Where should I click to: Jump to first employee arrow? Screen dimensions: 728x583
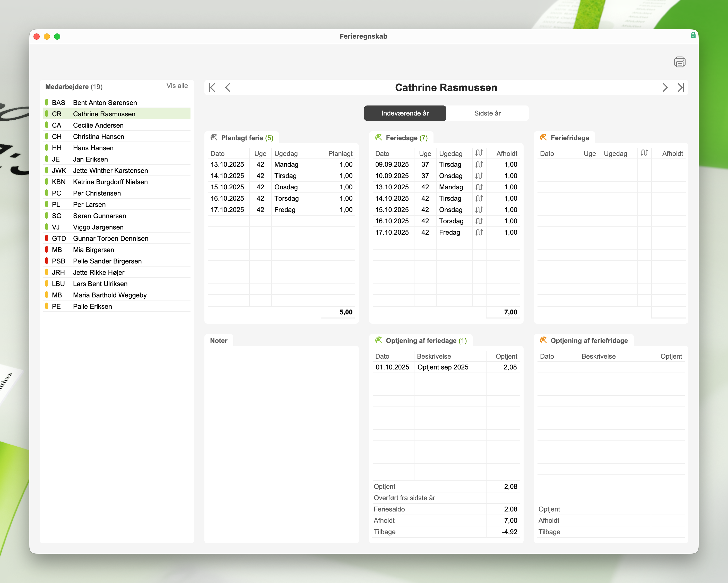[212, 88]
